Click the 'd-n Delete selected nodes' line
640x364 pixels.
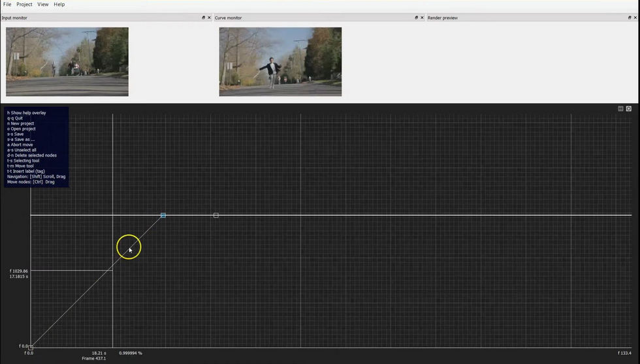pyautogui.click(x=32, y=155)
